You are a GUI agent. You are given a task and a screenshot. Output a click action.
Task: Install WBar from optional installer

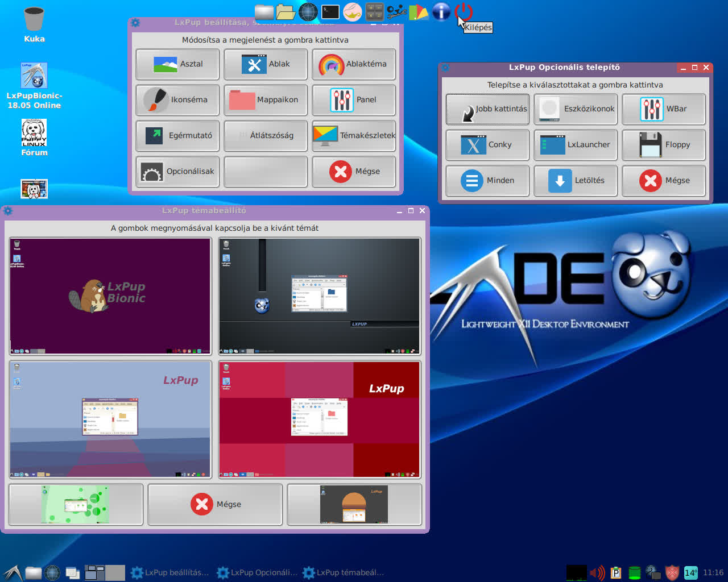pyautogui.click(x=664, y=109)
